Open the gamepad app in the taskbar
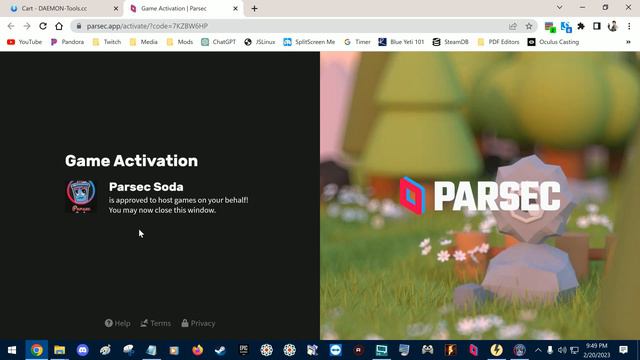The image size is (640, 360). [427, 350]
